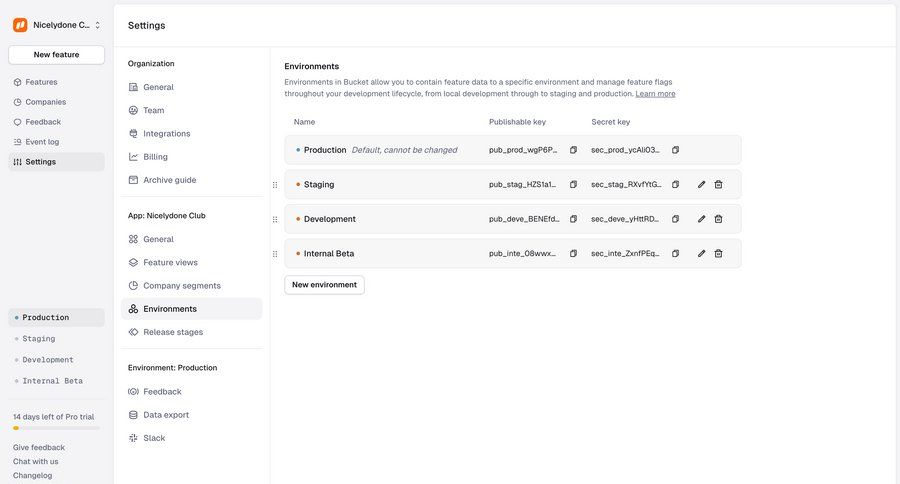
Task: Click the Pro trial progress bar
Action: (x=56, y=428)
